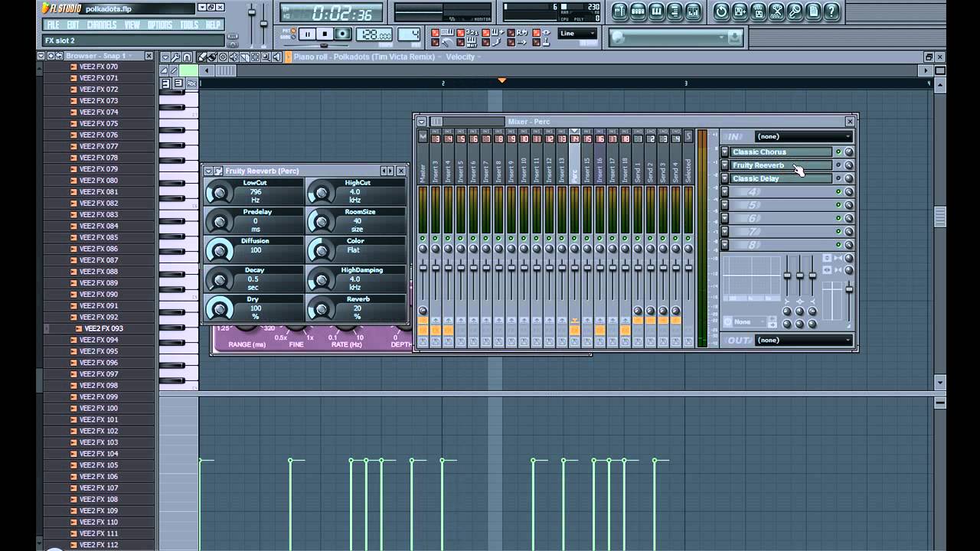This screenshot has height=551, width=980.
Task: Select the Mute tool in Piano roll
Action: (234, 57)
